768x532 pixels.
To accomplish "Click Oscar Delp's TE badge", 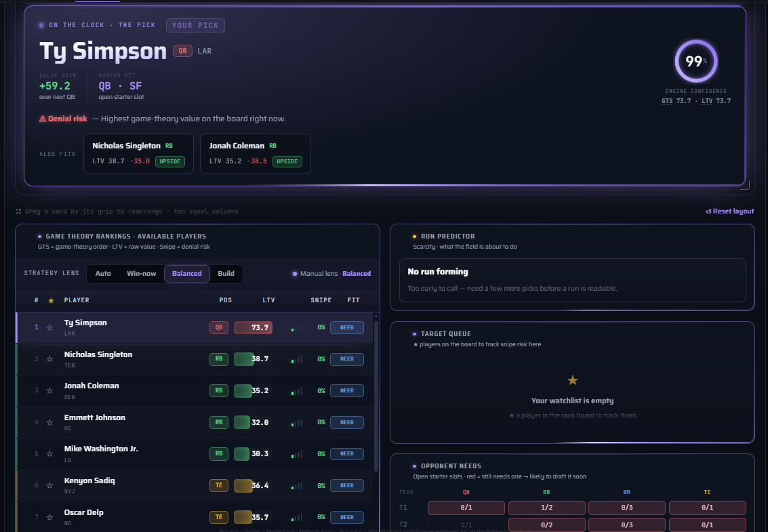I will tap(219, 517).
